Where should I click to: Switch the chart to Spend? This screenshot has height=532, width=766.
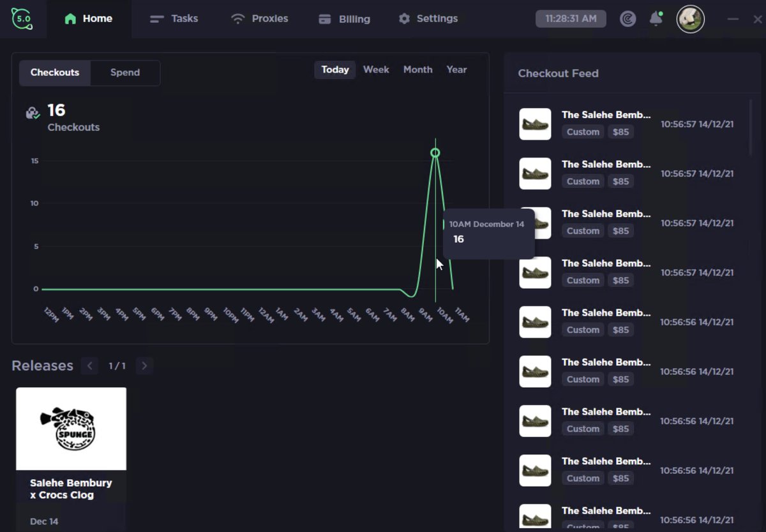pyautogui.click(x=125, y=73)
